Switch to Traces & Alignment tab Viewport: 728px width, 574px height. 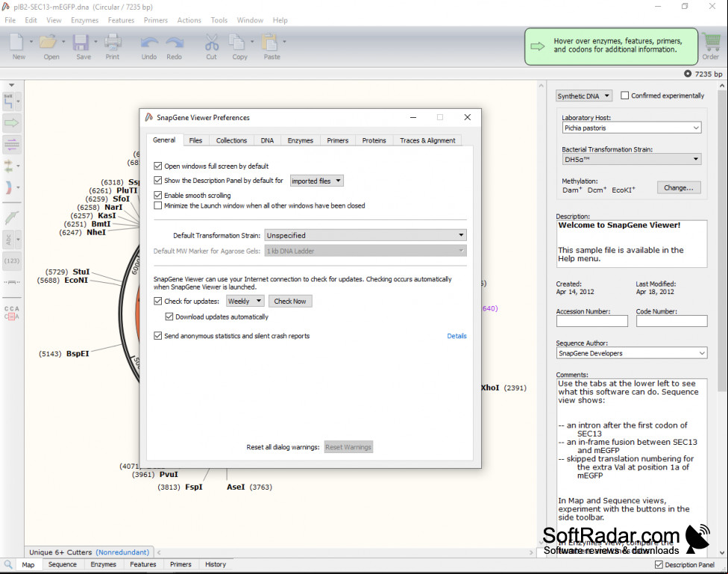click(x=427, y=140)
